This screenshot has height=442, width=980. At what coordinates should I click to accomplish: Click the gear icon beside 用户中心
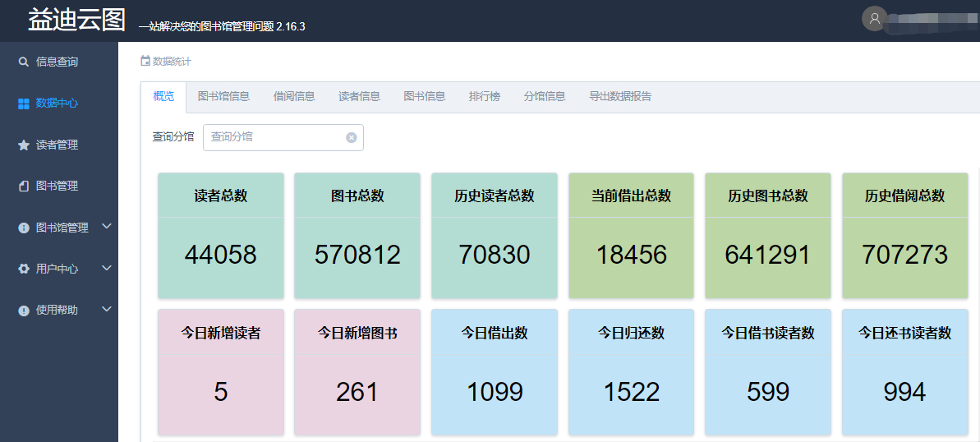click(24, 269)
